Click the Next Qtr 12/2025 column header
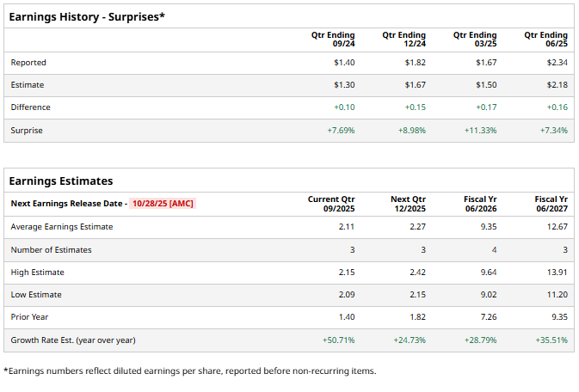579x392 pixels. point(408,204)
